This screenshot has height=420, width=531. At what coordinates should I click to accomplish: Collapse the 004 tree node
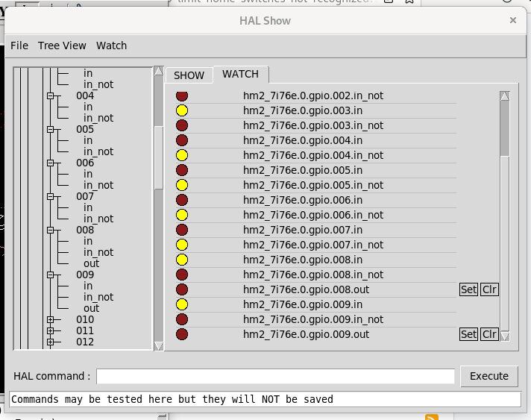pos(51,95)
